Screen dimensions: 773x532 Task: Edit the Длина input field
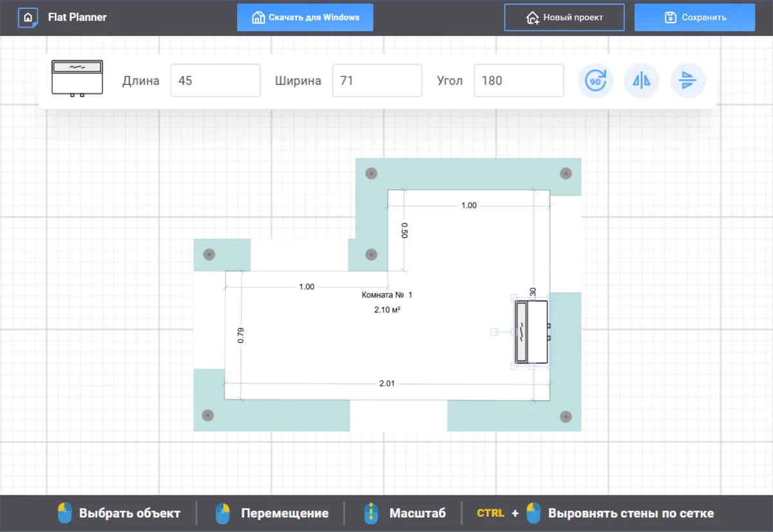[215, 81]
